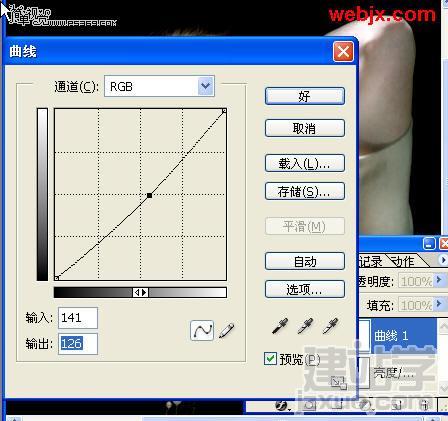
Task: Pick the white point eyedropper
Action: tap(331, 326)
